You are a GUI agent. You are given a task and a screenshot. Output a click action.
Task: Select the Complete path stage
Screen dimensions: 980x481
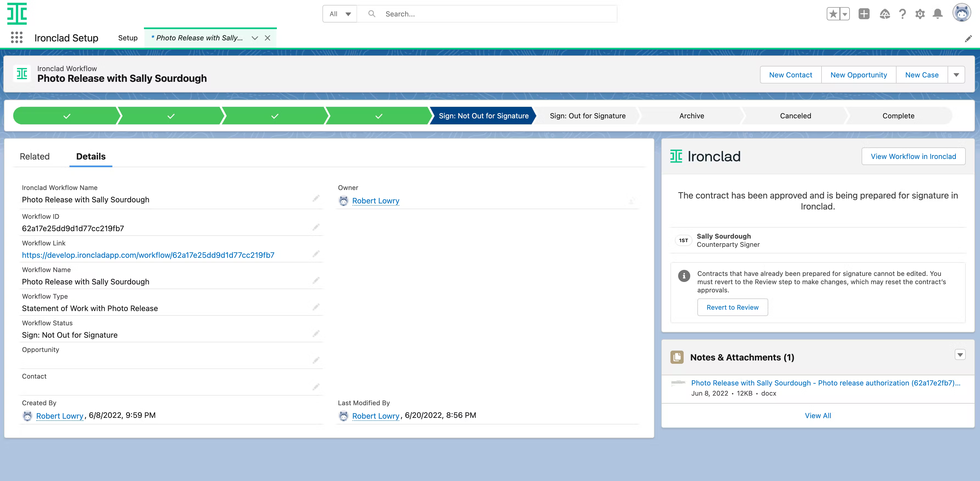[x=899, y=116]
